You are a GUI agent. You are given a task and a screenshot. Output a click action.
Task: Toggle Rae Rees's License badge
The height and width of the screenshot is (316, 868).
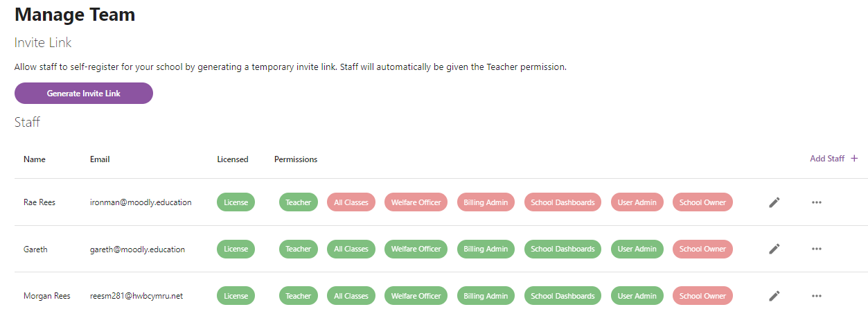click(236, 202)
